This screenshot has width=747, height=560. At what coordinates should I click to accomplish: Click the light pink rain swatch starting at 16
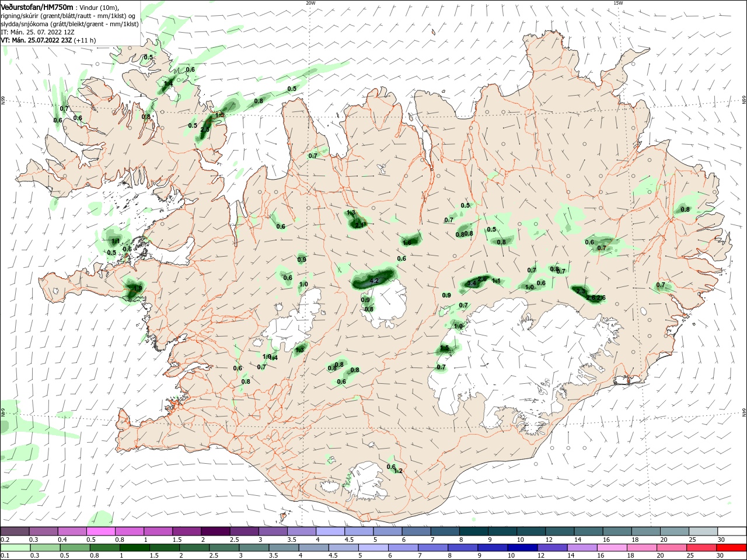click(612, 548)
